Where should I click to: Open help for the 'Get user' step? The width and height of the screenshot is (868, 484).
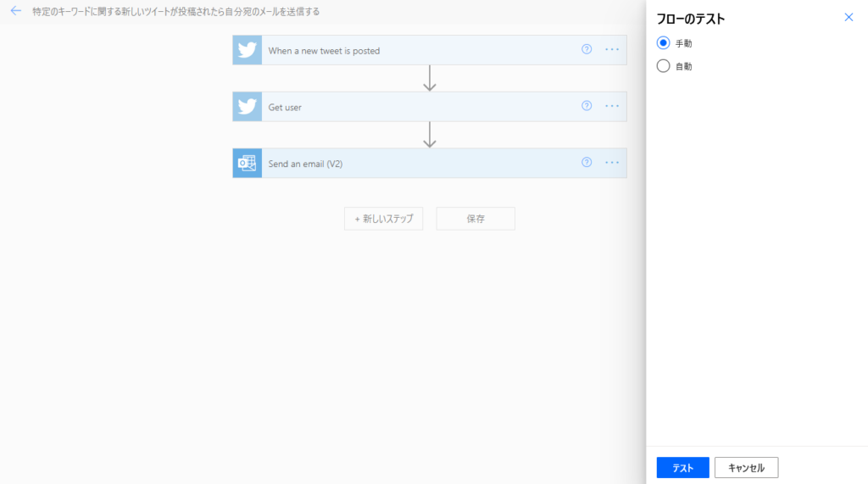(587, 106)
